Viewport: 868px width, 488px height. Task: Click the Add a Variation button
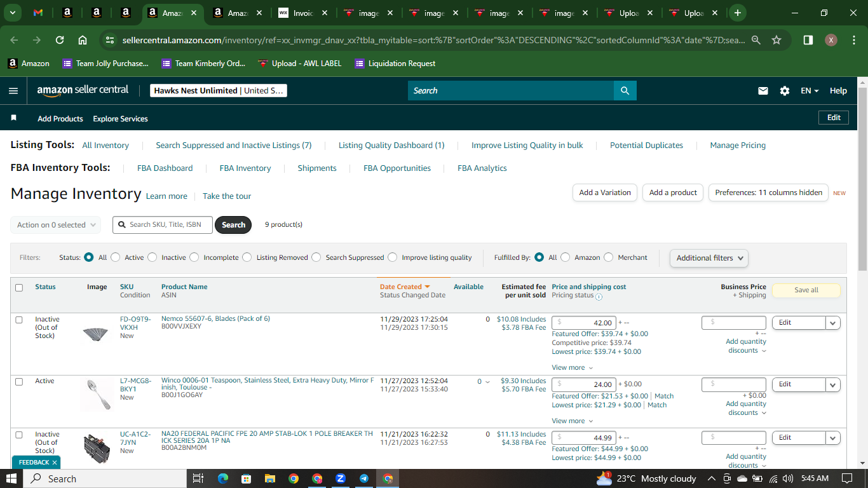click(605, 193)
